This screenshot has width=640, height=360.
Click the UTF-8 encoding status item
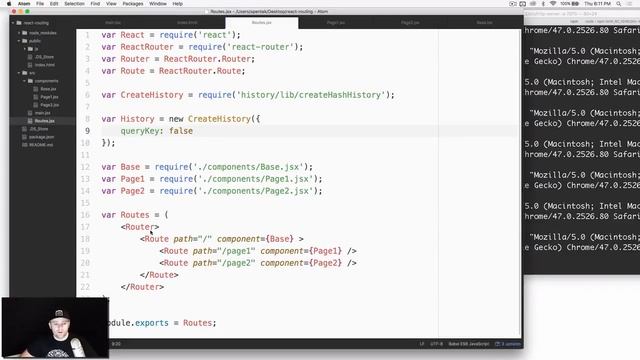[436, 344]
